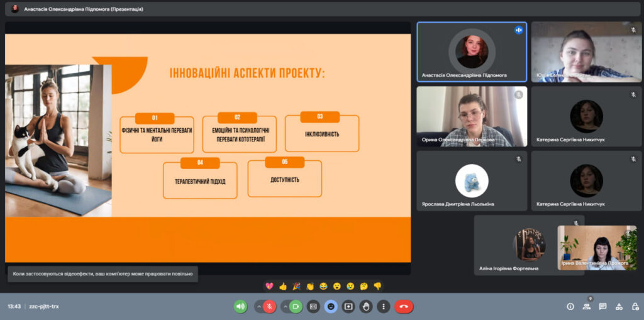Close the emoji reactions bar button

pos(331,306)
